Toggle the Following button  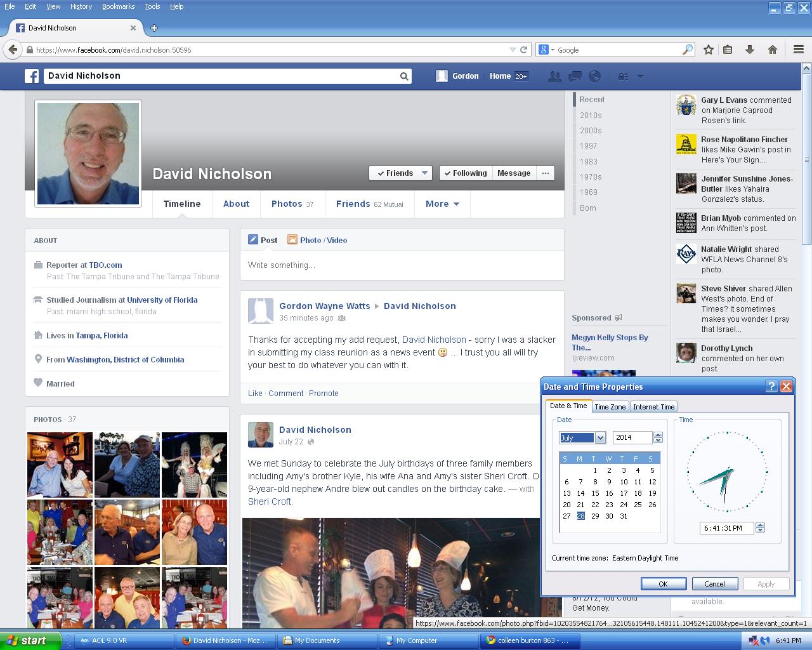pyautogui.click(x=464, y=173)
